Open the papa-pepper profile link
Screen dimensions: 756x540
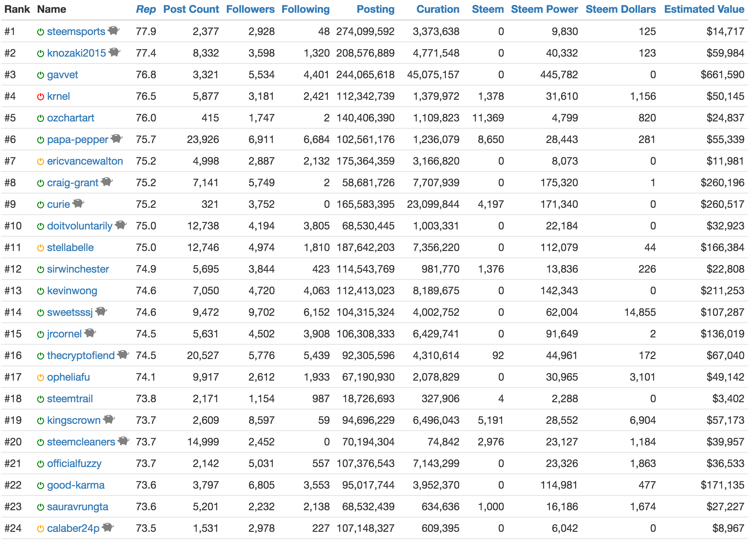78,140
